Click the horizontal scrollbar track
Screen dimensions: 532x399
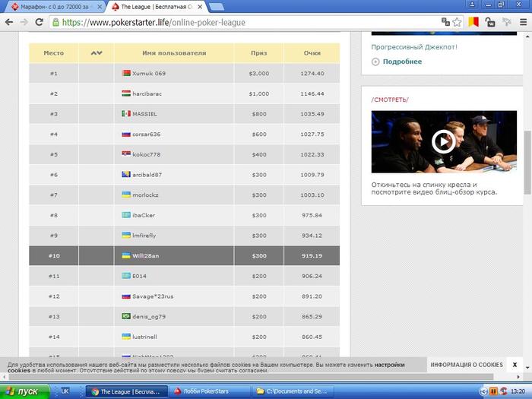[x=251, y=377]
